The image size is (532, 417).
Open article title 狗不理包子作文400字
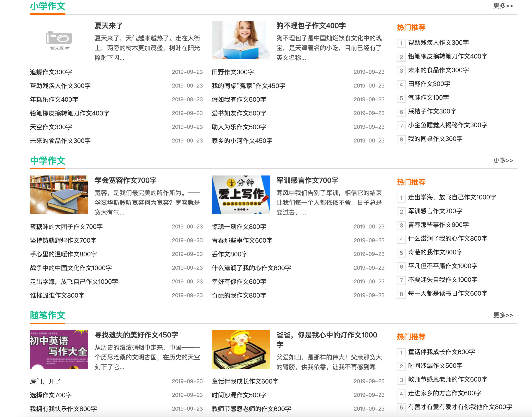(x=311, y=26)
